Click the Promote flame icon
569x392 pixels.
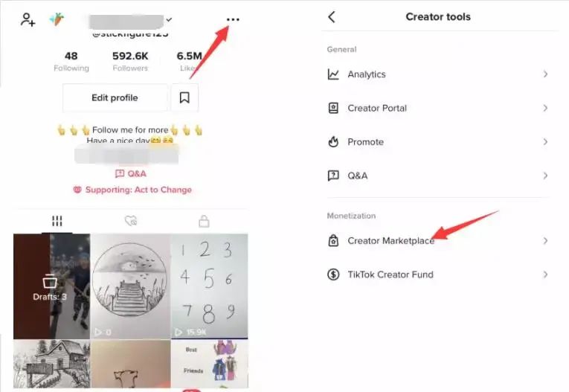click(333, 142)
